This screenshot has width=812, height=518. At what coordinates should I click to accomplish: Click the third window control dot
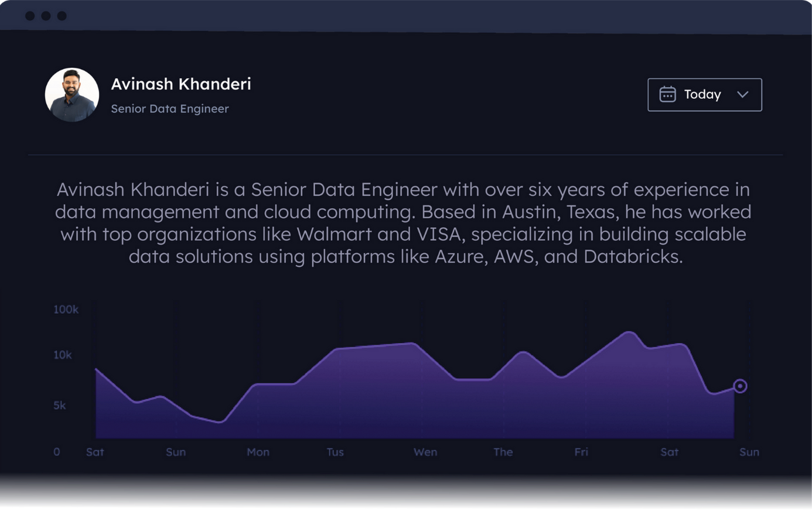[62, 16]
